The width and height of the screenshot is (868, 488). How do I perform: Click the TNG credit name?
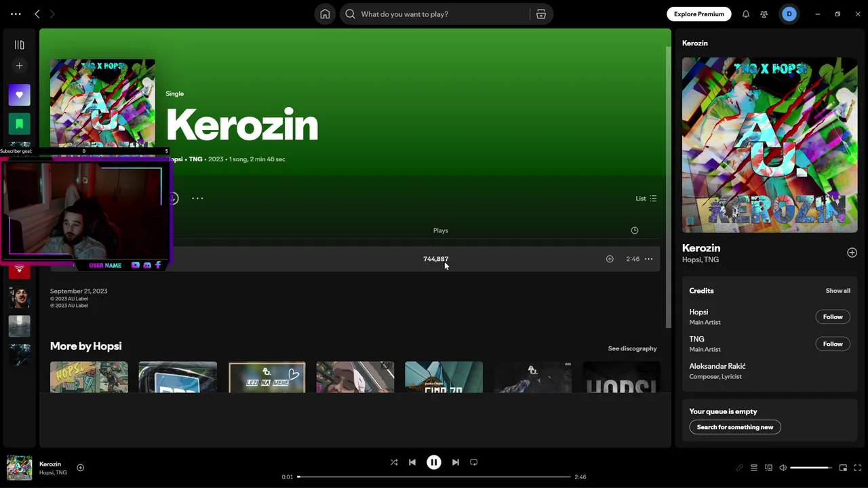(696, 339)
